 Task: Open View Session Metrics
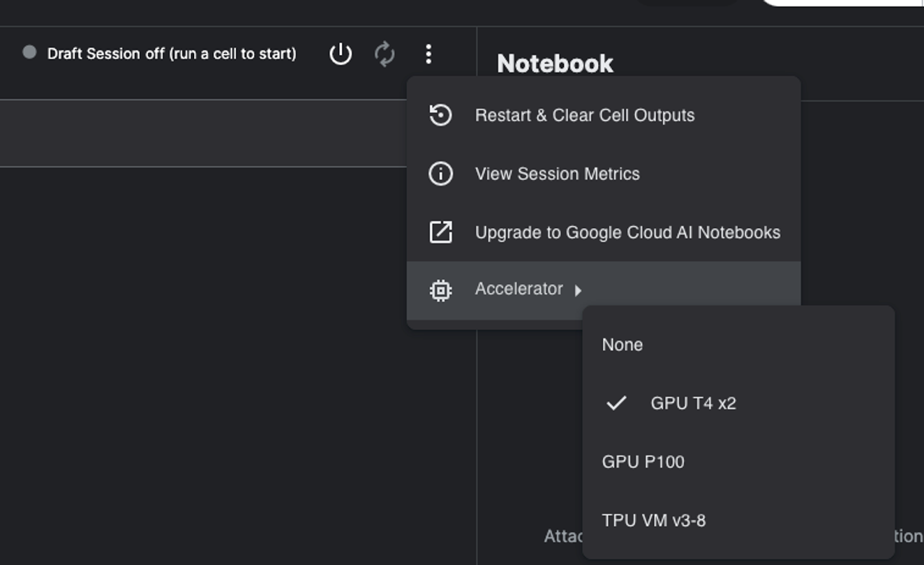tap(603, 173)
